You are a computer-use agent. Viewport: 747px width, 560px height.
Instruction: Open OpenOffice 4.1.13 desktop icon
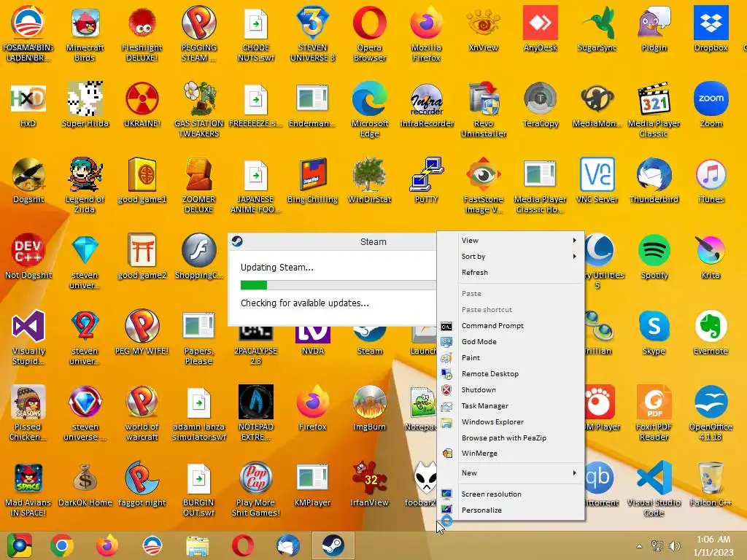[x=711, y=413]
